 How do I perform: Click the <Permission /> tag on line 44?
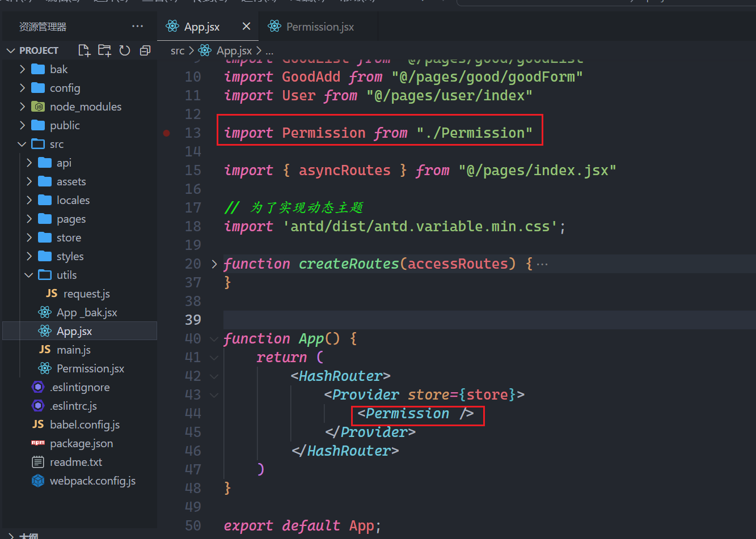[416, 414]
